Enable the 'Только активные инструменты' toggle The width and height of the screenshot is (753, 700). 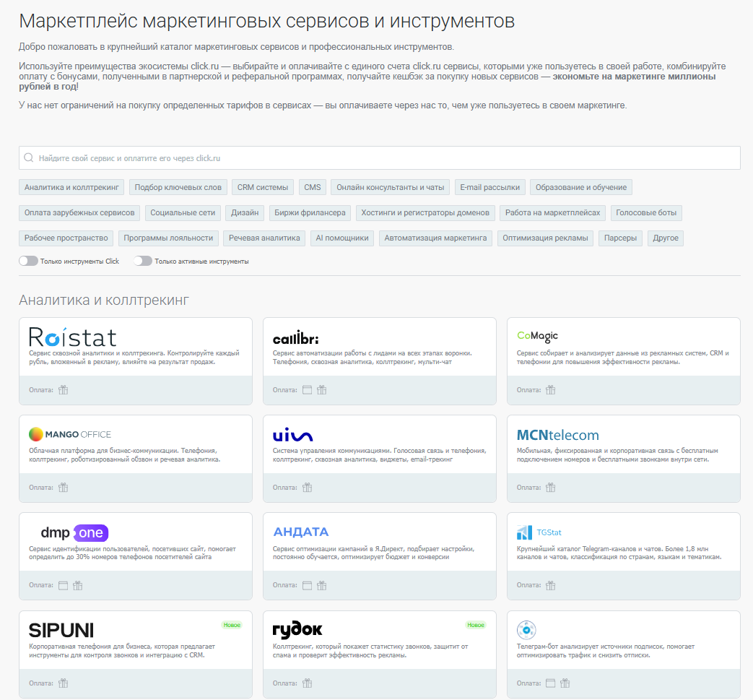pos(142,261)
